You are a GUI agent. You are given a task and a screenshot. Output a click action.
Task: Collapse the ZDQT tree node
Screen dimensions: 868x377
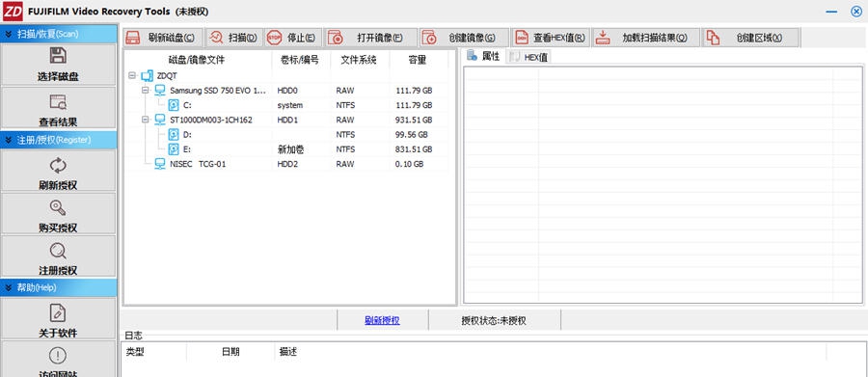132,76
